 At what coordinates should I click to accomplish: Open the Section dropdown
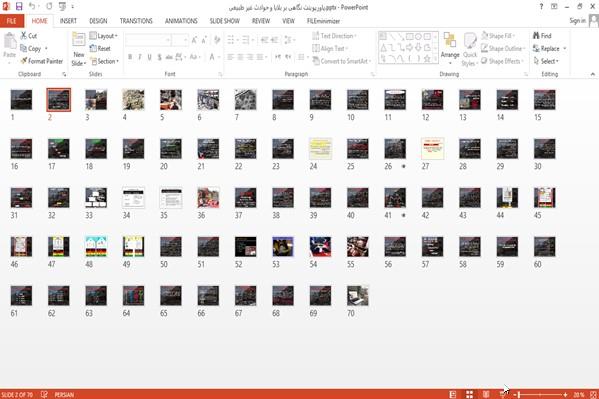[105, 61]
